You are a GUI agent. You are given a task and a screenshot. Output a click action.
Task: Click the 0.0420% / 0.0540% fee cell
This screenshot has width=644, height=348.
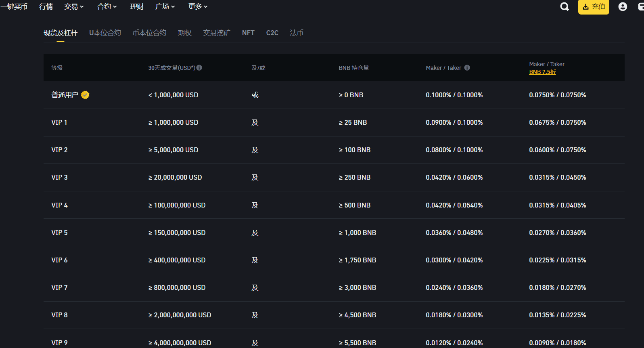454,205
